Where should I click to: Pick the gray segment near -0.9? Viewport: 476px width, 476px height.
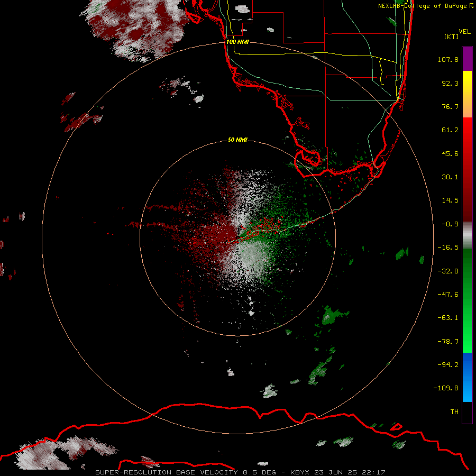467,235
